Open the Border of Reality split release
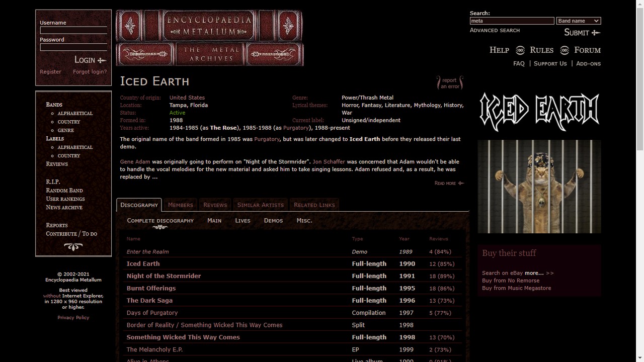644x362 pixels. pos(205,325)
